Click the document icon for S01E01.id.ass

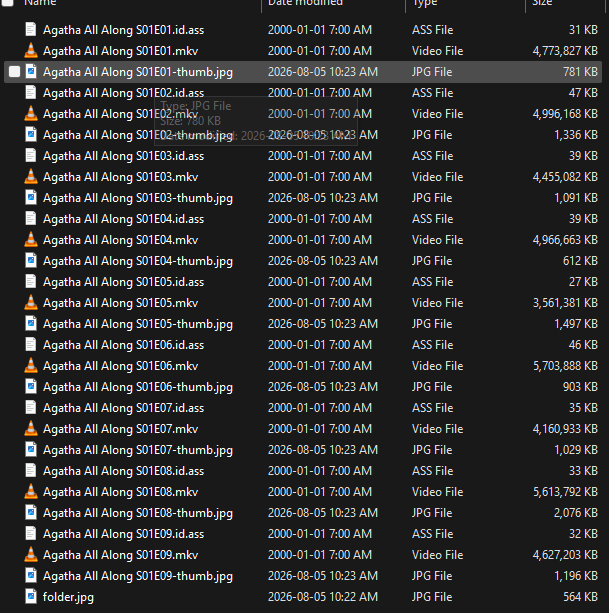pyautogui.click(x=31, y=30)
